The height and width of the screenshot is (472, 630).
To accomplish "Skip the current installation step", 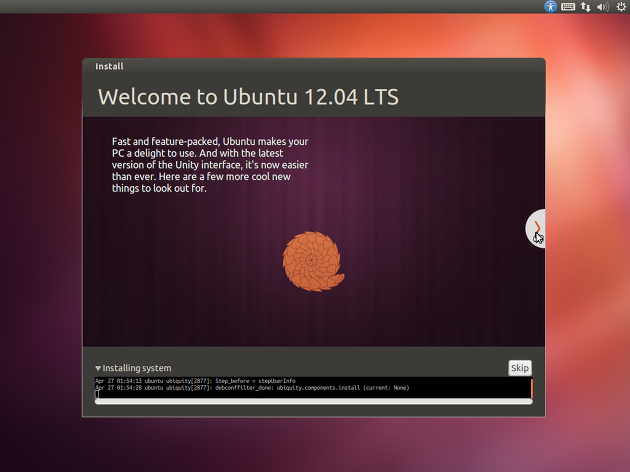I will coord(520,368).
